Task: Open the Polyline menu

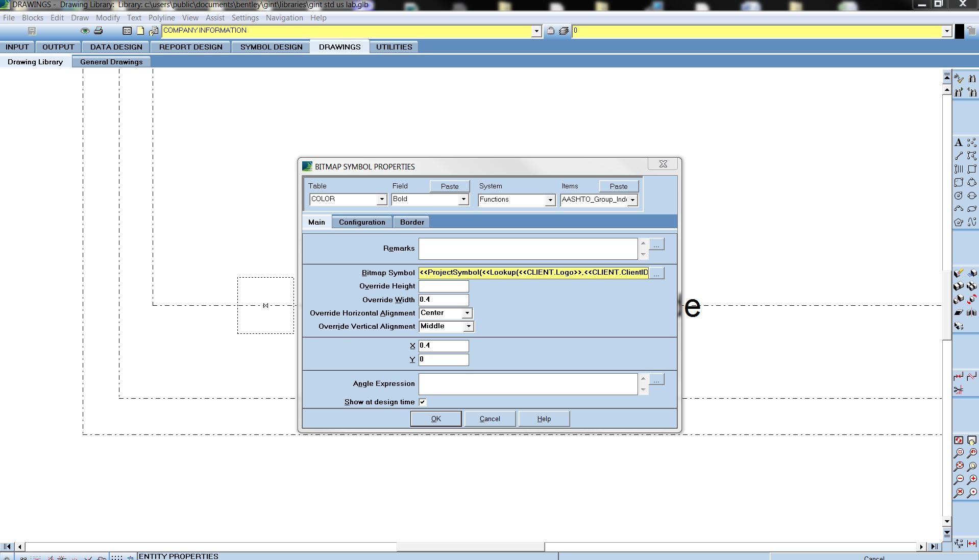Action: [x=161, y=18]
